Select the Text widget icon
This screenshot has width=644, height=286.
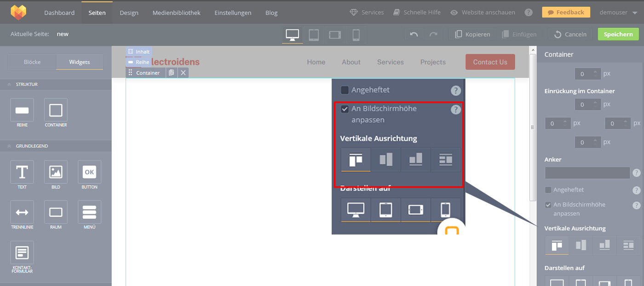pyautogui.click(x=22, y=172)
